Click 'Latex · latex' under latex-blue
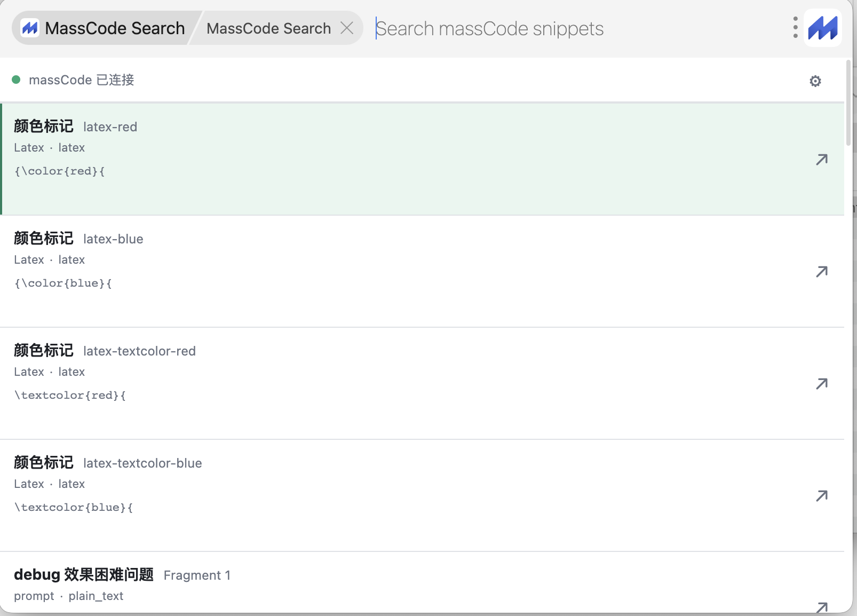857x616 pixels. (x=50, y=259)
